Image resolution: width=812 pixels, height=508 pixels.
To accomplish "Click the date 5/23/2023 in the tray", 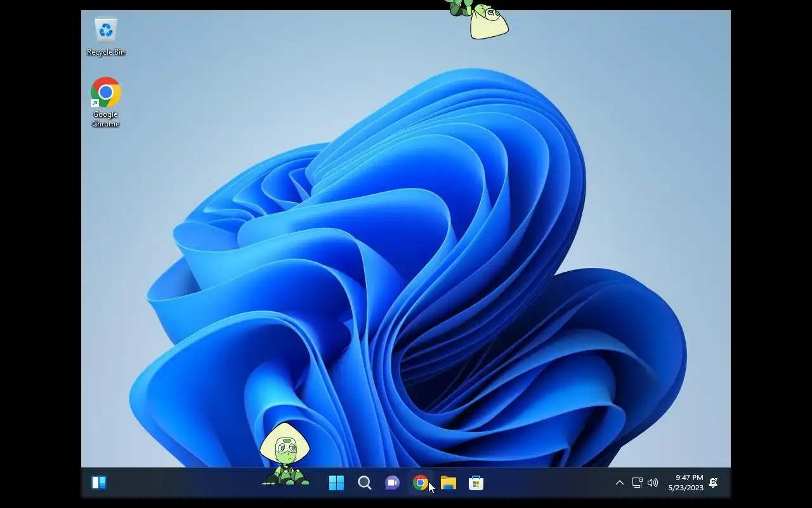I will click(x=686, y=488).
